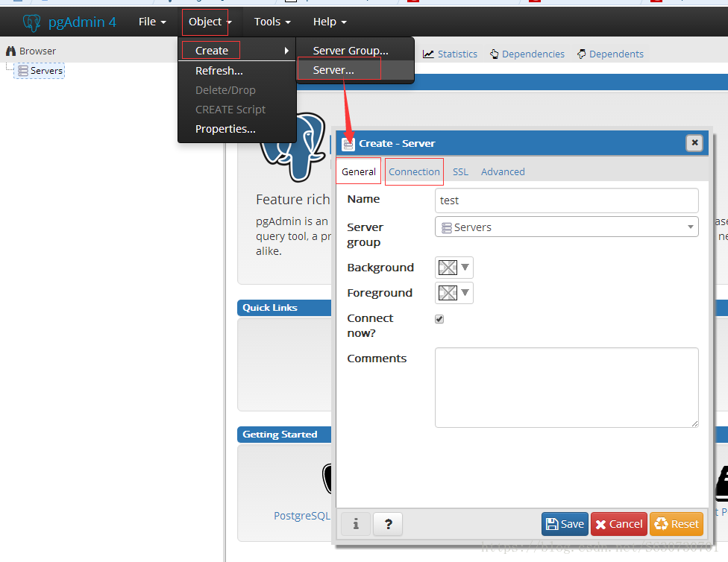Viewport: 728px width, 562px height.
Task: Click the Quick Links panel header
Action: 284,308
